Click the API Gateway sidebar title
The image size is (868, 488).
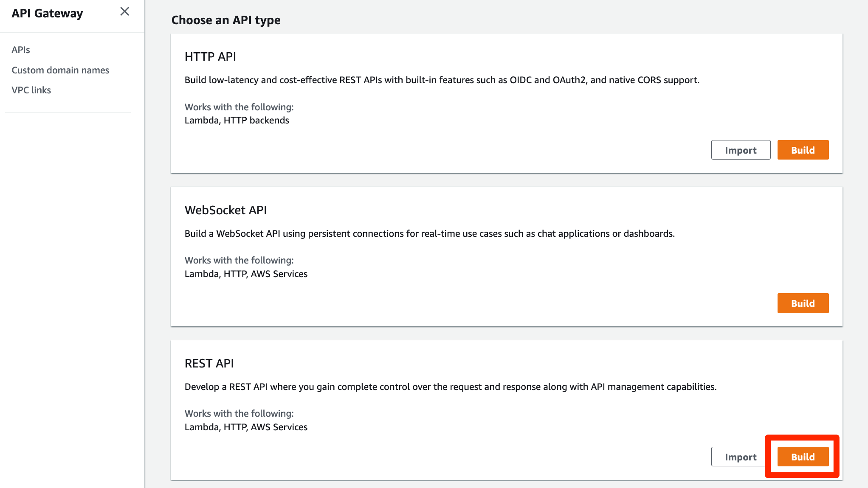(47, 13)
